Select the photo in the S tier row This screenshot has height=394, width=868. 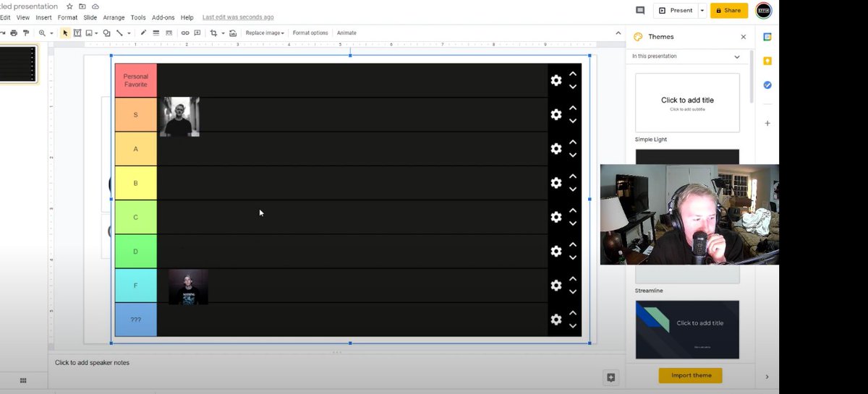coord(179,116)
